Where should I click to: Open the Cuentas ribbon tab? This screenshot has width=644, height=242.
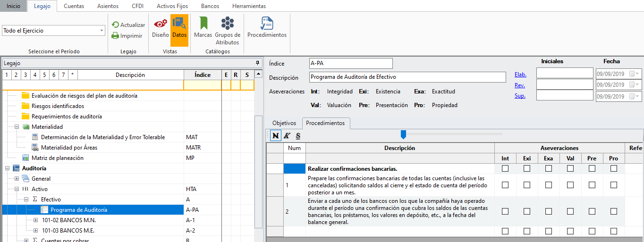[74, 6]
